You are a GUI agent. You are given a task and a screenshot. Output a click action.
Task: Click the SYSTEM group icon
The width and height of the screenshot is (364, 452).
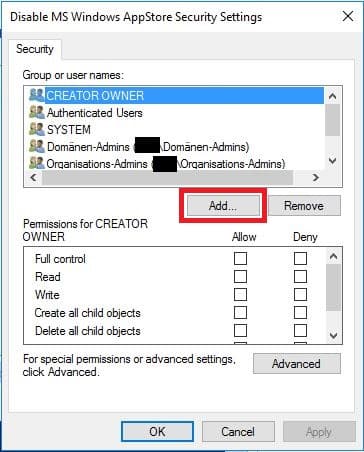(x=36, y=129)
